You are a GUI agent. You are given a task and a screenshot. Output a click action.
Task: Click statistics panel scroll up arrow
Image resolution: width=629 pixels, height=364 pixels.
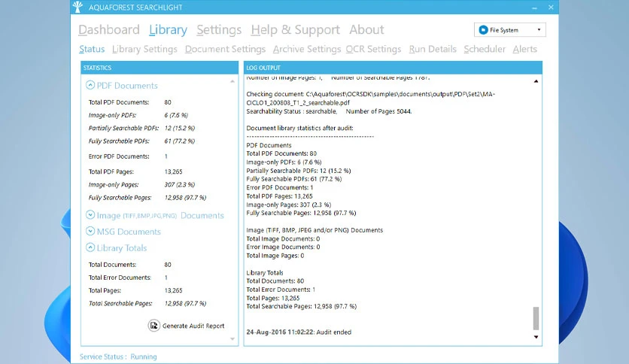(232, 81)
